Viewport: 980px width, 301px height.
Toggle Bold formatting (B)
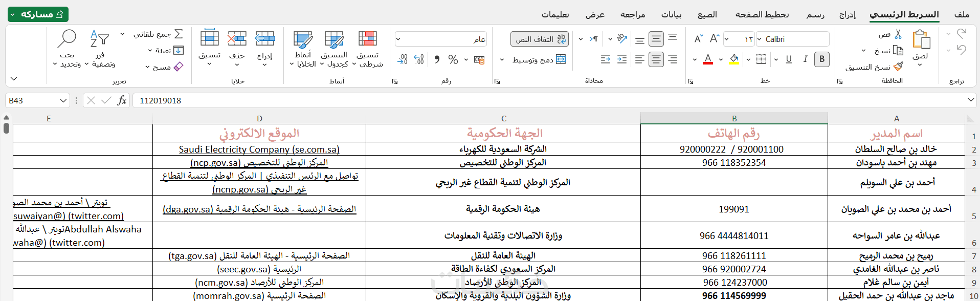point(822,59)
